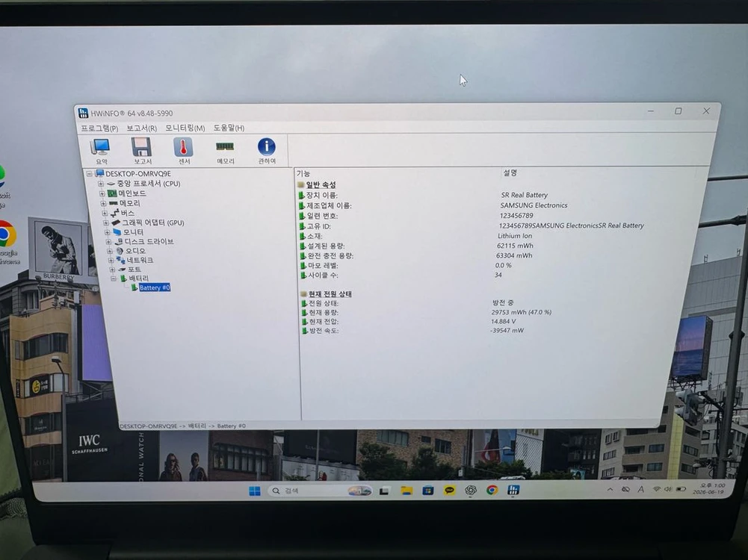
Task: Open Chrome from the taskbar
Action: (492, 490)
